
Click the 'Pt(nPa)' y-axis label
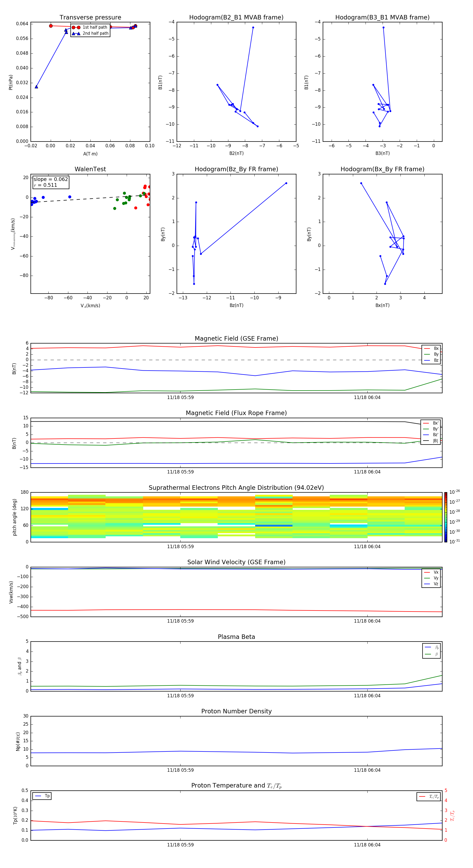11,82
